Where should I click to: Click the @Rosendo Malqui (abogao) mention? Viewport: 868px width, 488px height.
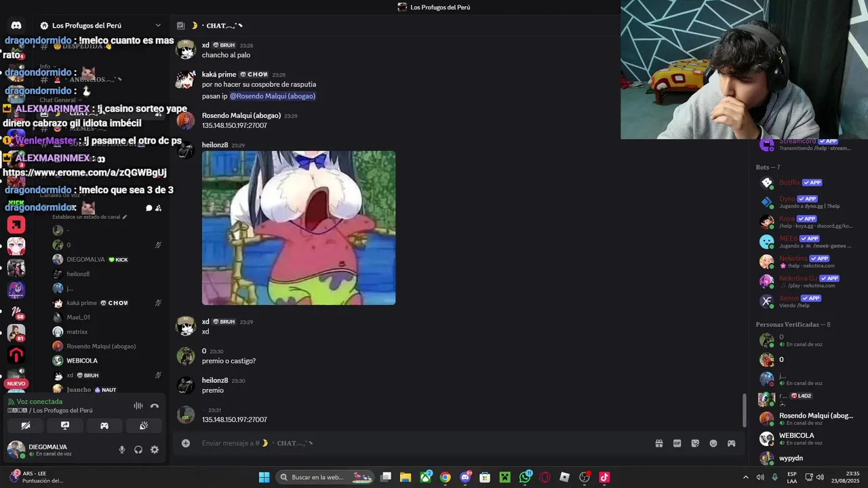(x=273, y=96)
